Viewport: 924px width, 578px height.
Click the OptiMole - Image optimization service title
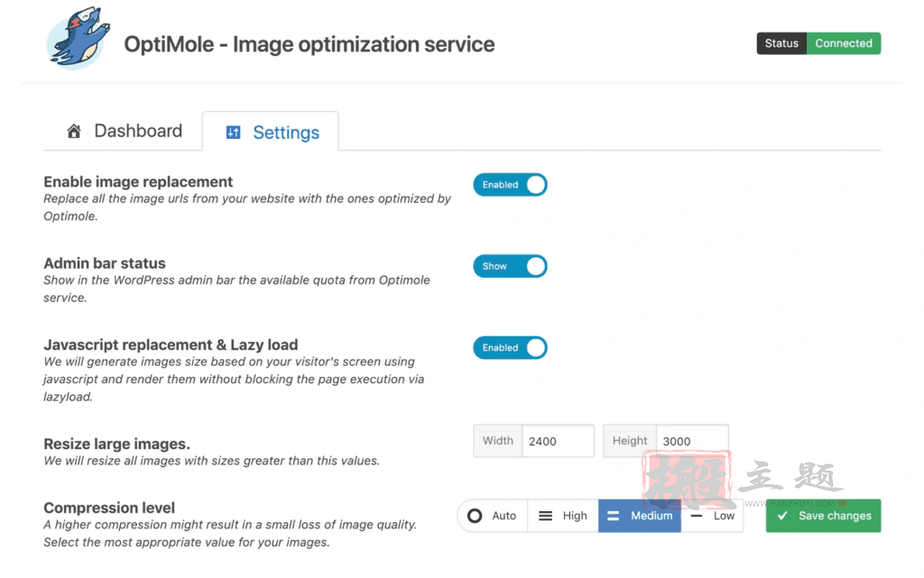[310, 44]
